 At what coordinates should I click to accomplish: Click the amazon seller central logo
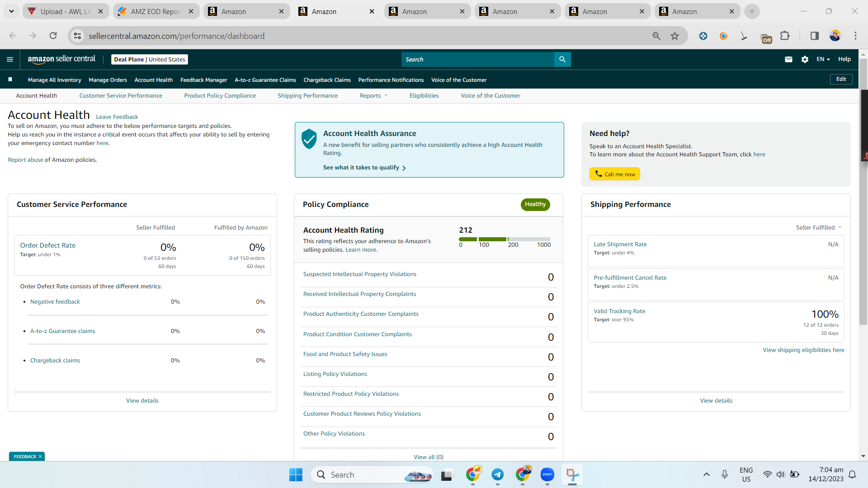point(61,59)
